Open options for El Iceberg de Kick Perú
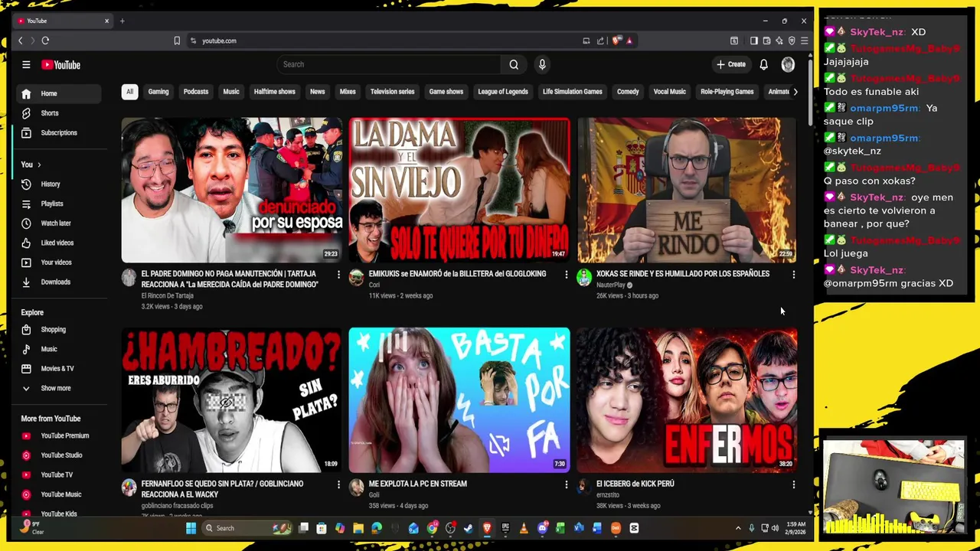 coord(794,484)
